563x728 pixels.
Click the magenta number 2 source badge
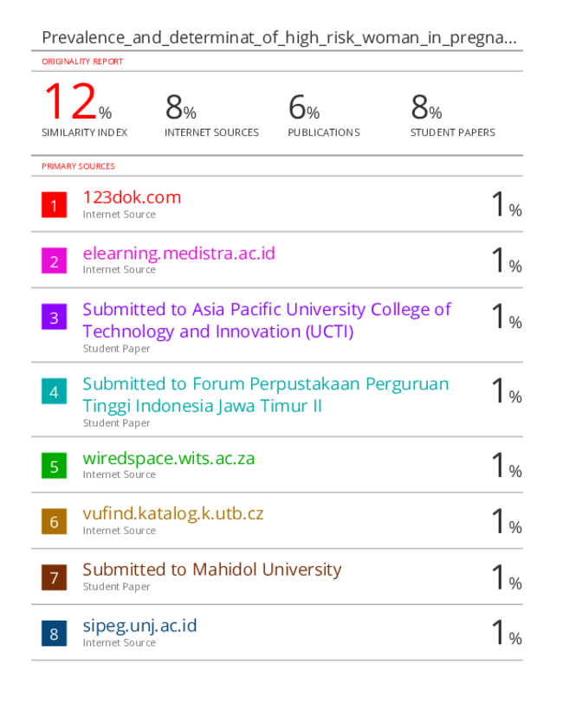click(x=54, y=261)
